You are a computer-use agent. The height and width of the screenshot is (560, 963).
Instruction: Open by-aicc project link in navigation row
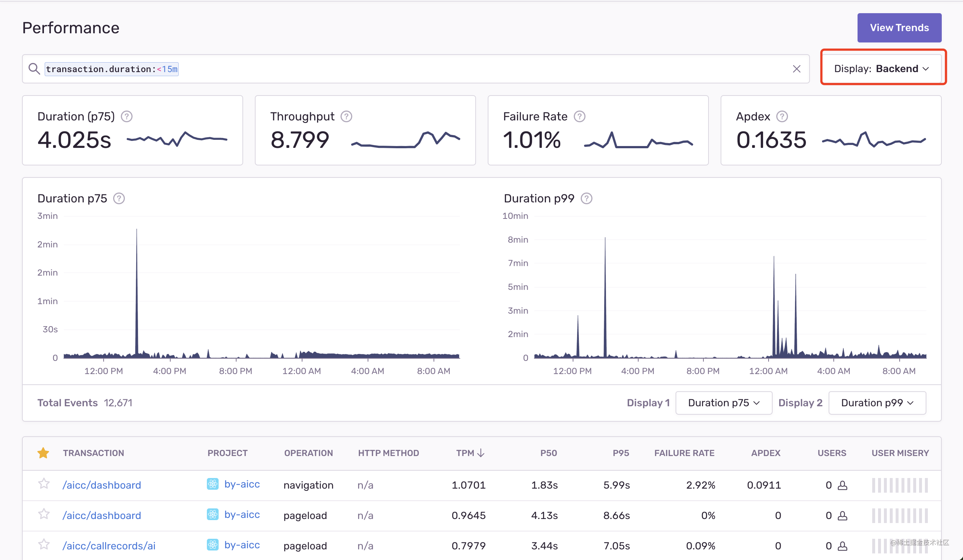242,484
